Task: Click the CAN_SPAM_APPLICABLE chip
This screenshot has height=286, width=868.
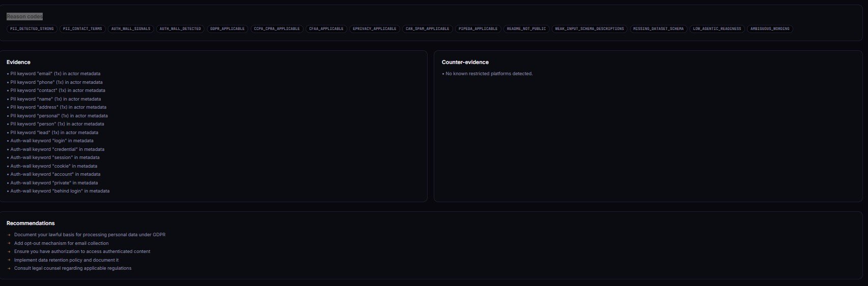Action: [427, 29]
